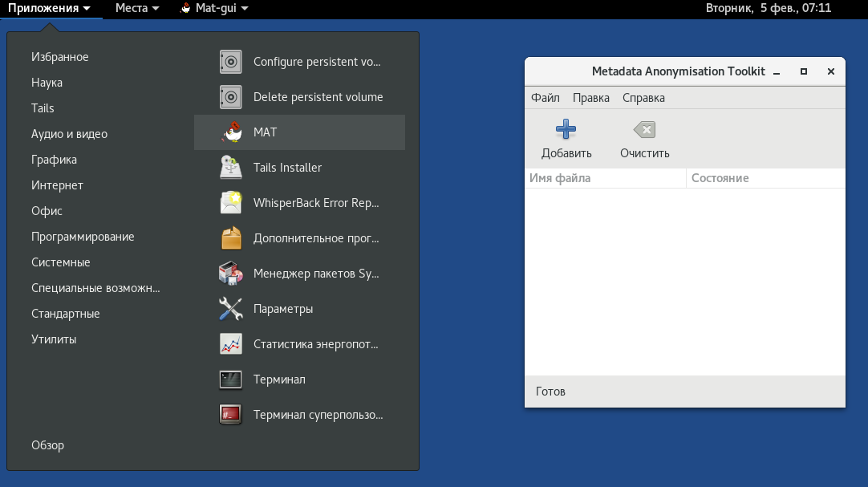Screen dimensions: 868x487
Task: Launch MAT via its rooster icon
Action: pyautogui.click(x=231, y=132)
